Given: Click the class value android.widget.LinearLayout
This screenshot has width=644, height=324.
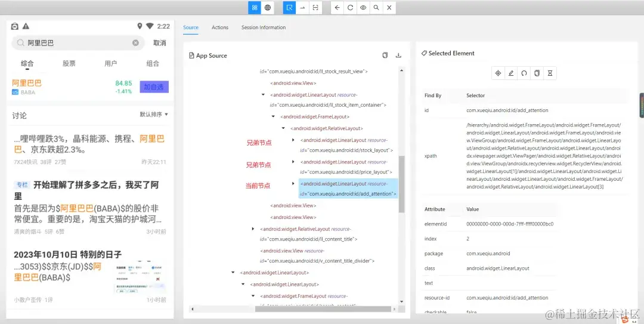Looking at the screenshot, I should pyautogui.click(x=498, y=268).
